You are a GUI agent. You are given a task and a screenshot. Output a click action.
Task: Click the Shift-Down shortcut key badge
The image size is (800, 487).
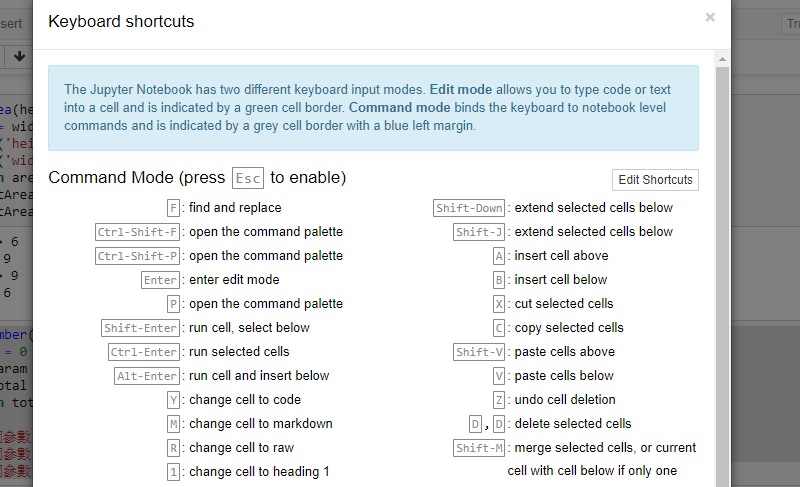point(469,208)
